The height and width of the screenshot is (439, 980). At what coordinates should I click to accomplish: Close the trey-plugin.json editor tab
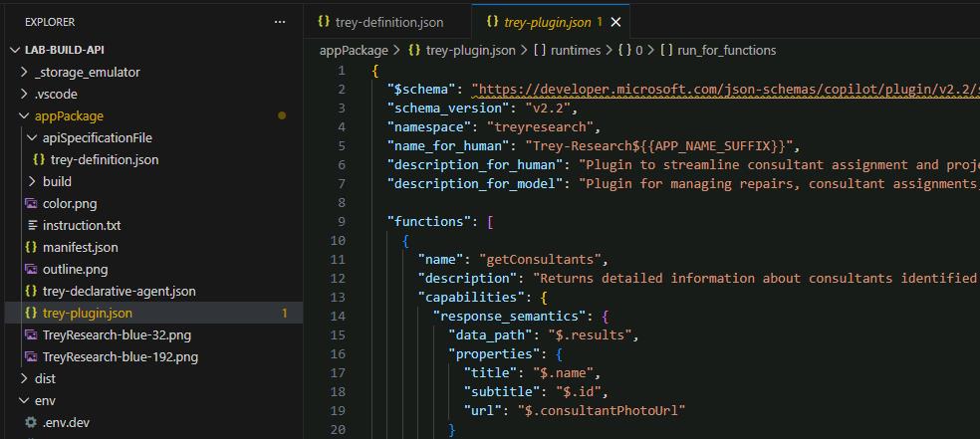coord(615,23)
